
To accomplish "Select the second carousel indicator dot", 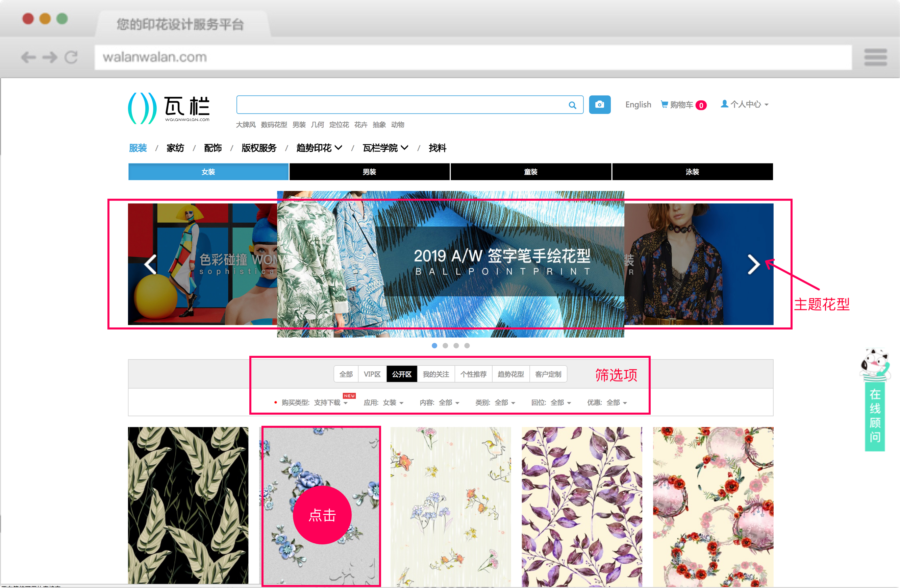I will [x=445, y=346].
